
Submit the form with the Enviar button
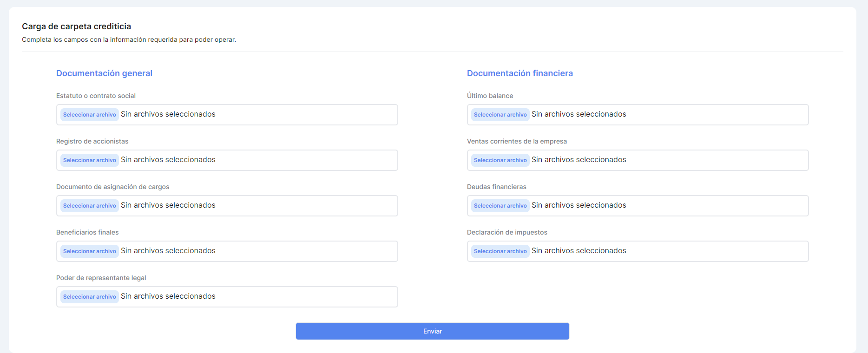tap(432, 331)
